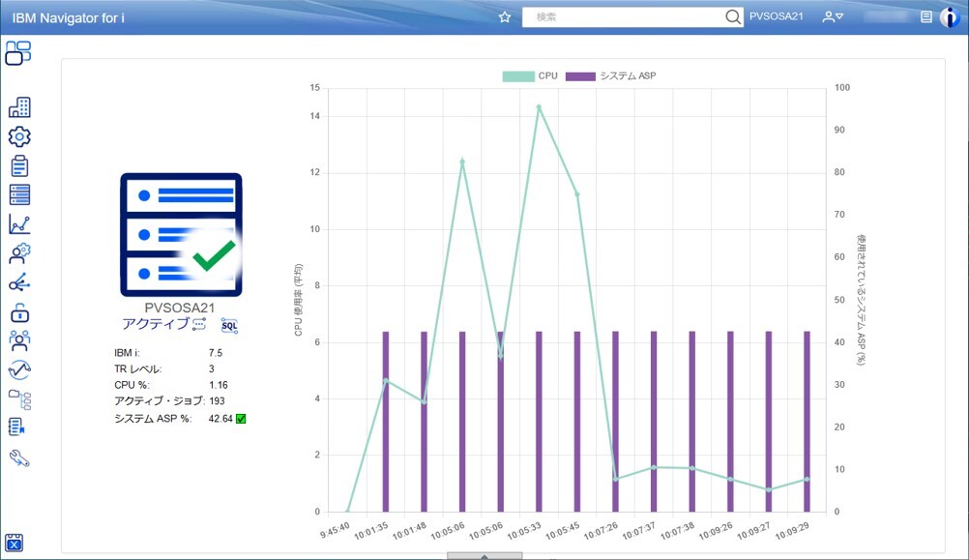This screenshot has height=560, width=969.
Task: Open the server rack list icon in sidebar
Action: coord(19,194)
